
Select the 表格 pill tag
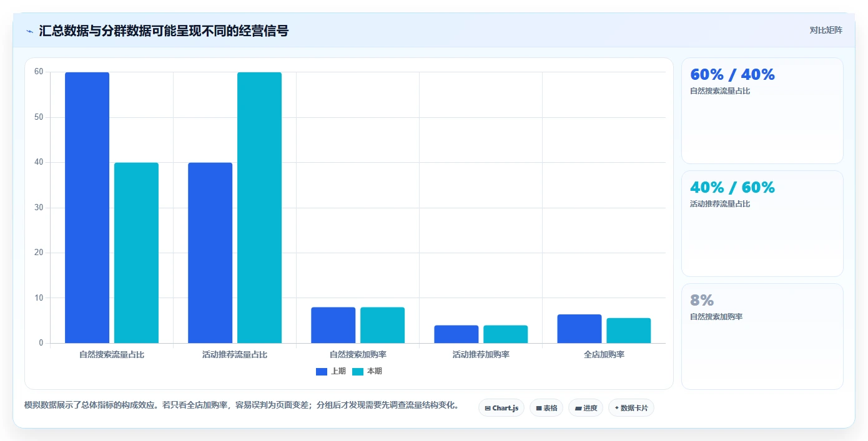[x=546, y=408]
